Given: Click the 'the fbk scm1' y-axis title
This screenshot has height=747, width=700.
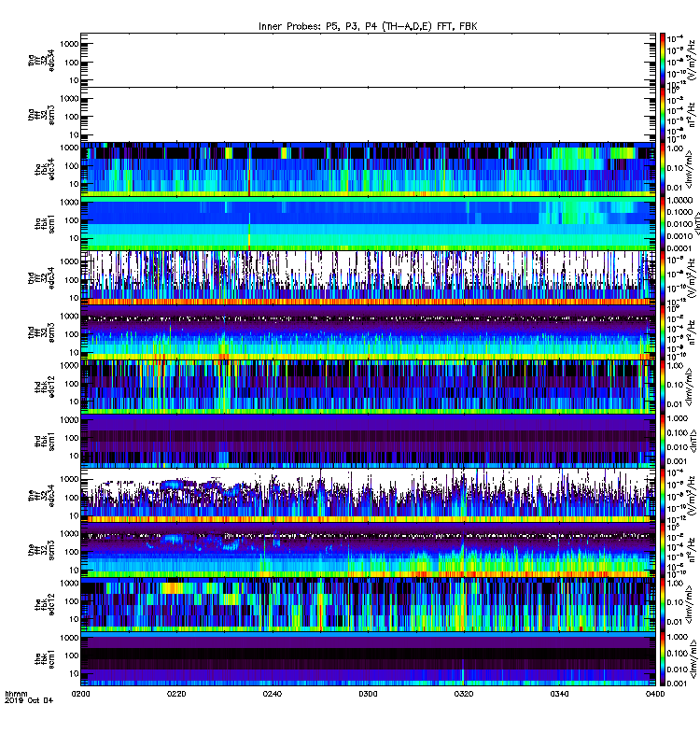Looking at the screenshot, I should pyautogui.click(x=45, y=659).
